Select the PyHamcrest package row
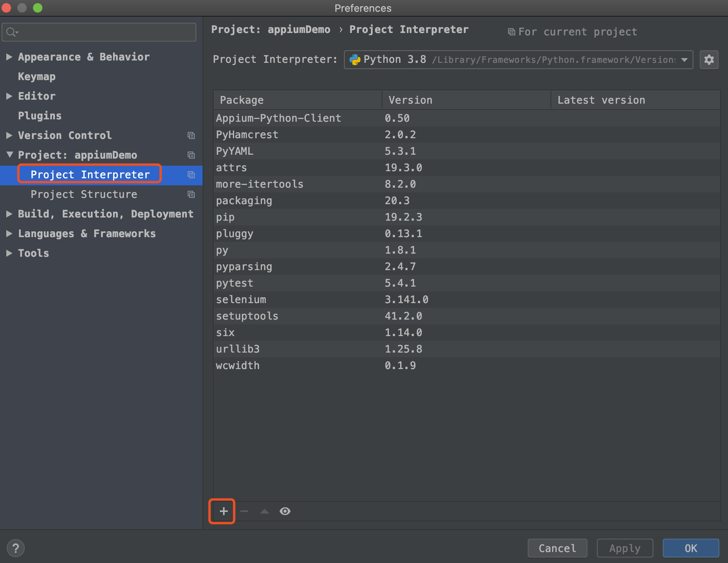Image resolution: width=728 pixels, height=563 pixels. click(x=467, y=135)
